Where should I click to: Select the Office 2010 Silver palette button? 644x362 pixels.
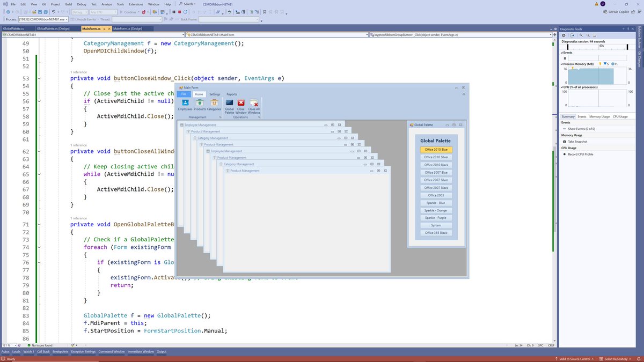point(436,157)
